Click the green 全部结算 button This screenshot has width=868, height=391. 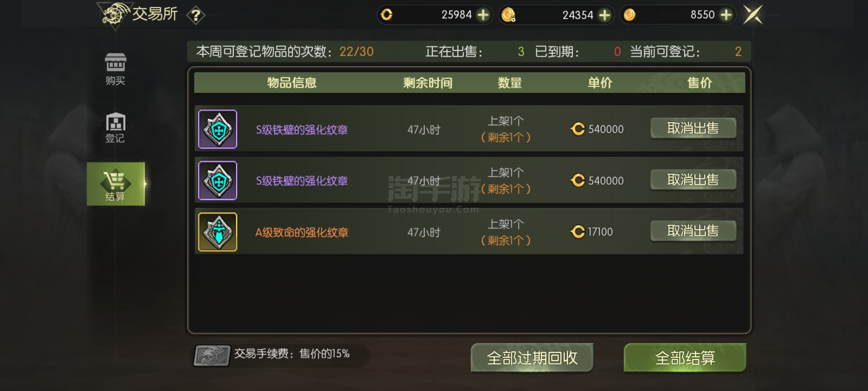pyautogui.click(x=685, y=358)
